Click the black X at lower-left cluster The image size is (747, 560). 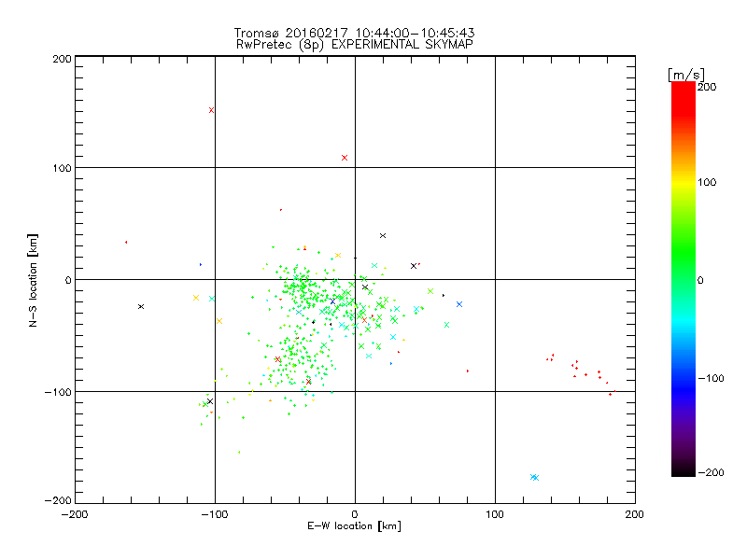click(x=210, y=401)
